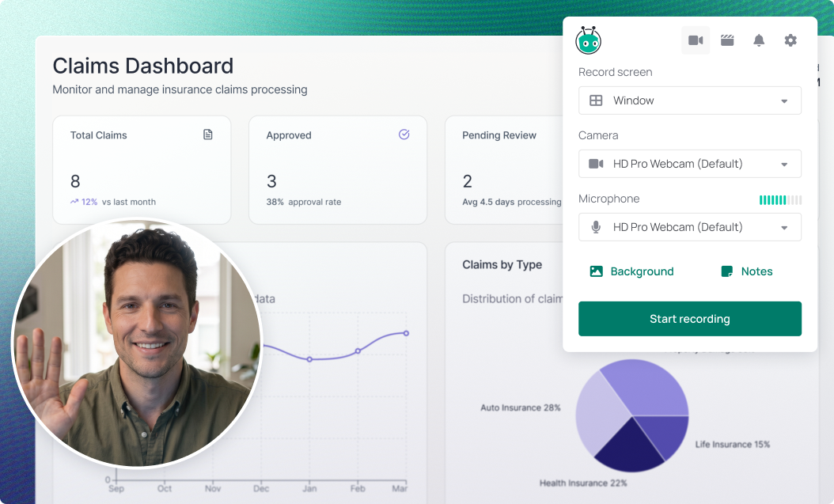Click the Window dropdown arrow
Image resolution: width=834 pixels, height=504 pixels.
pos(784,101)
